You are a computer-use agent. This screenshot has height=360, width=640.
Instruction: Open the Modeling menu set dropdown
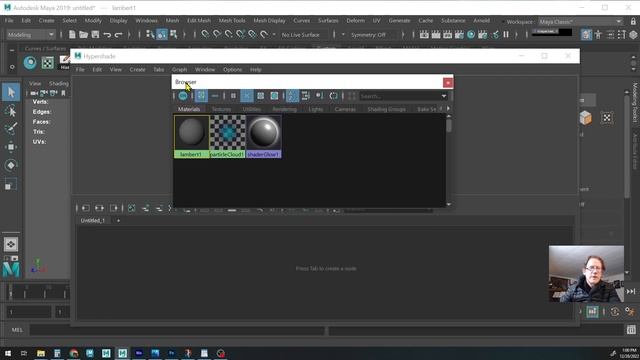tap(31, 35)
